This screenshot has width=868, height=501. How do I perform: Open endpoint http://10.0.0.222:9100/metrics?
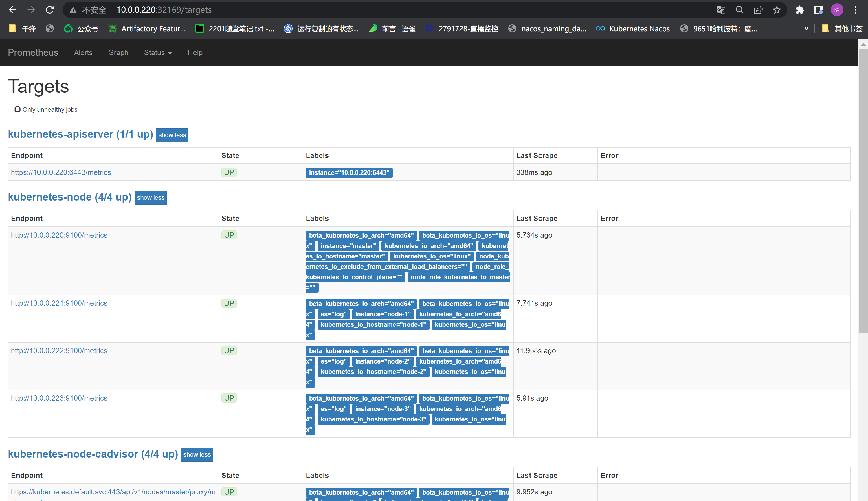click(59, 350)
